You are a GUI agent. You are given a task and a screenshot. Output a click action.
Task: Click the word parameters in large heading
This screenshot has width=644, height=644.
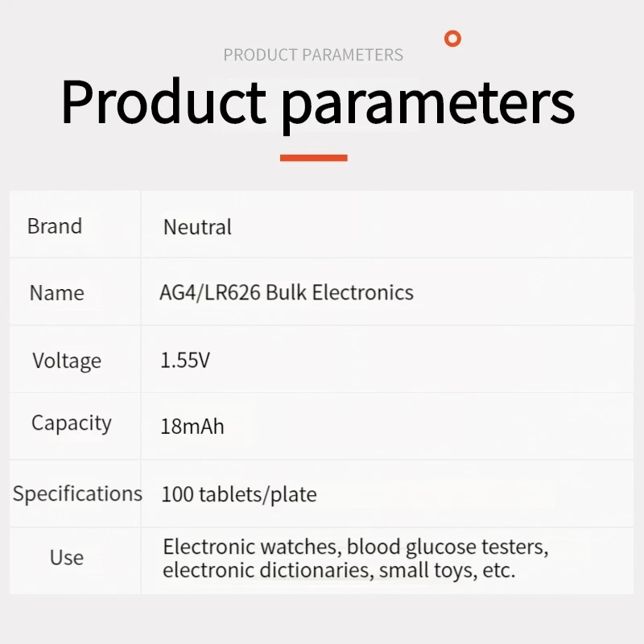click(x=427, y=102)
